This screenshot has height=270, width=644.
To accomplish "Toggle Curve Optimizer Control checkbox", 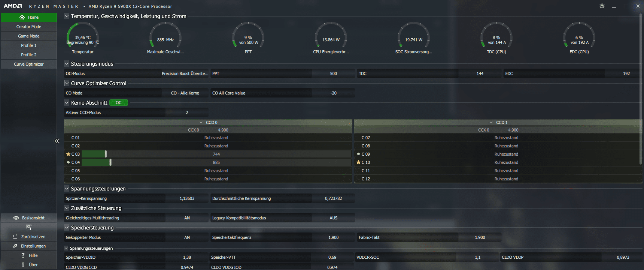I will (x=67, y=83).
